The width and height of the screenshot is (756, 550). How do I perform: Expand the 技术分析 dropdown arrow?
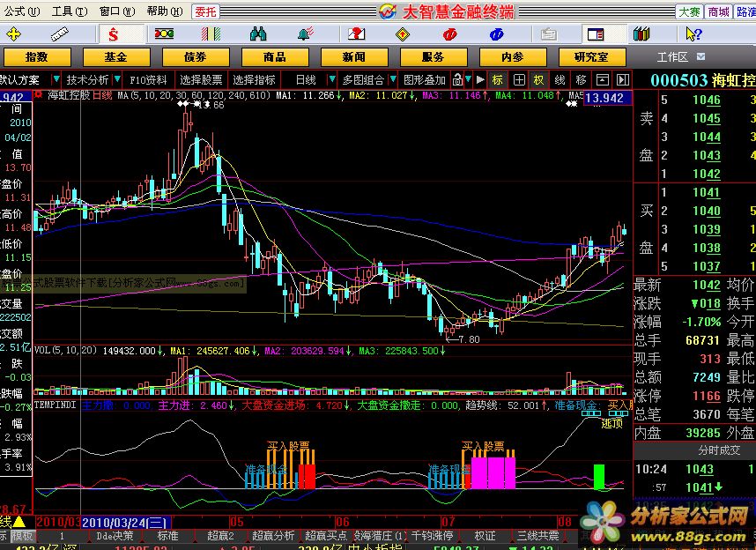click(116, 79)
